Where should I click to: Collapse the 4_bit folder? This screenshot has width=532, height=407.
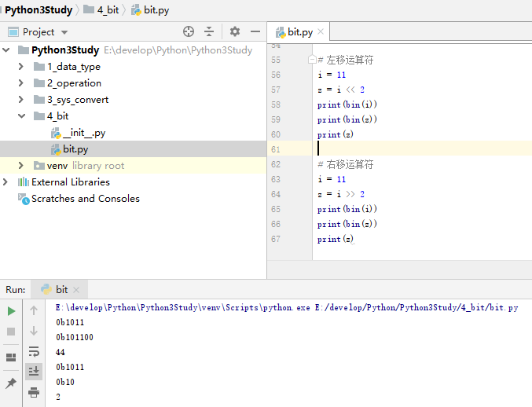21,116
